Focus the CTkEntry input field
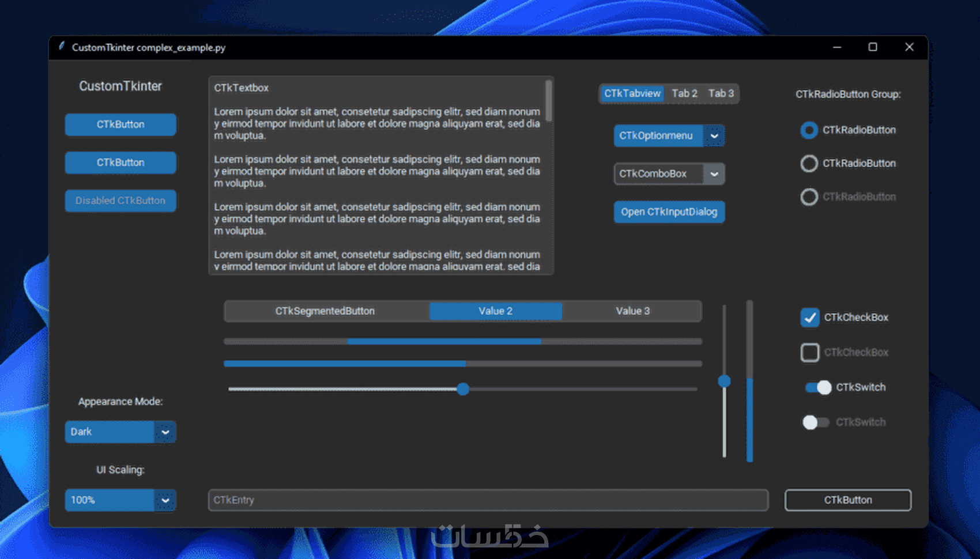The image size is (980, 559). pyautogui.click(x=488, y=500)
